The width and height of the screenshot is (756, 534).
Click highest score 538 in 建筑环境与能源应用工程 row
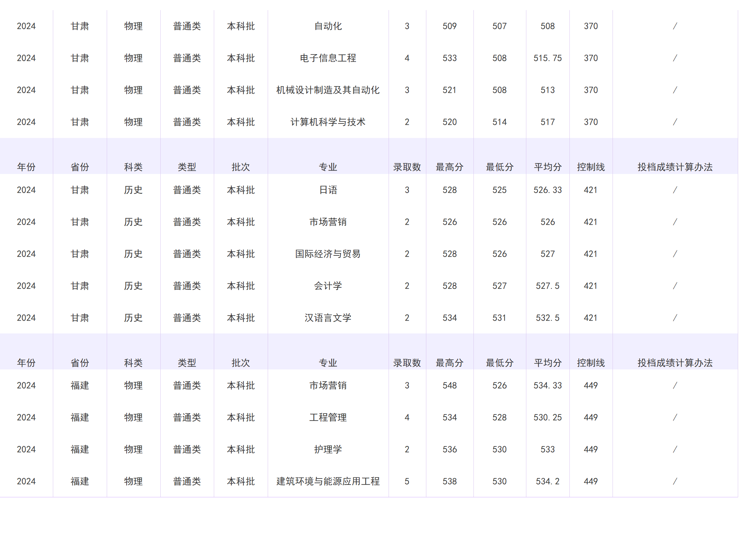point(450,482)
